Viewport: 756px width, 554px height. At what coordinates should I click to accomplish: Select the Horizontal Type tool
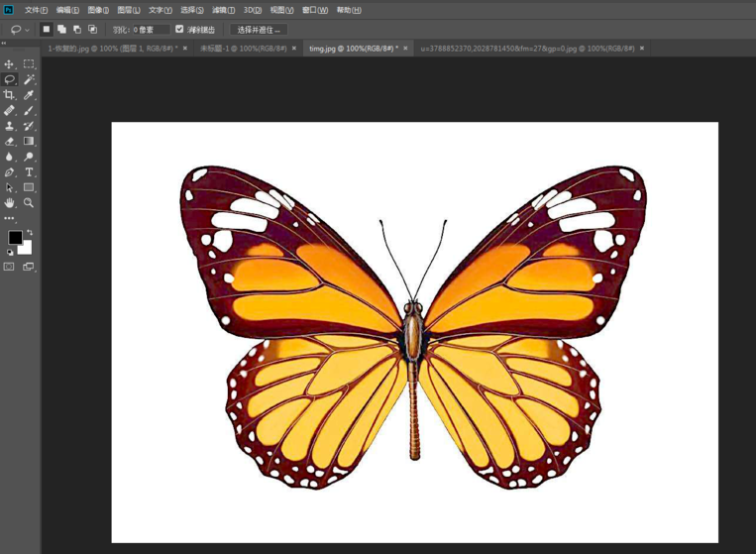coord(29,171)
